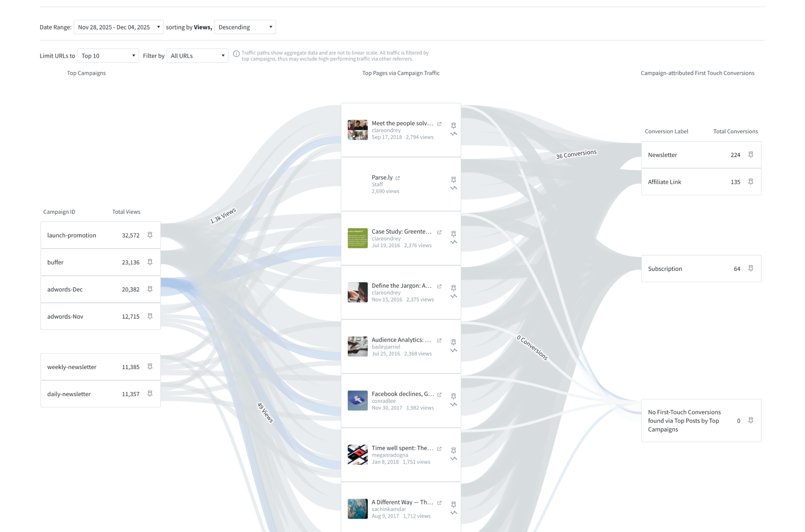Screen dimensions: 805x532
Task: Toggle the pin on the buffer campaign
Action: pos(150,262)
